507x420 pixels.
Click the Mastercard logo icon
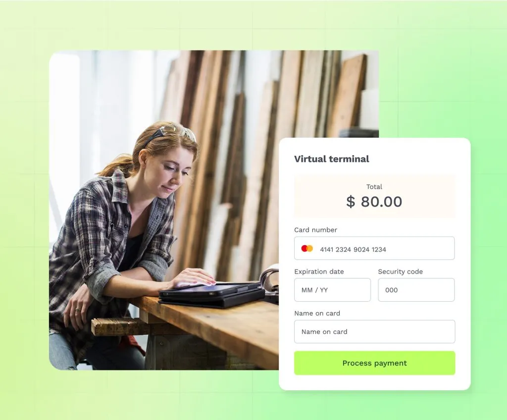[307, 249]
